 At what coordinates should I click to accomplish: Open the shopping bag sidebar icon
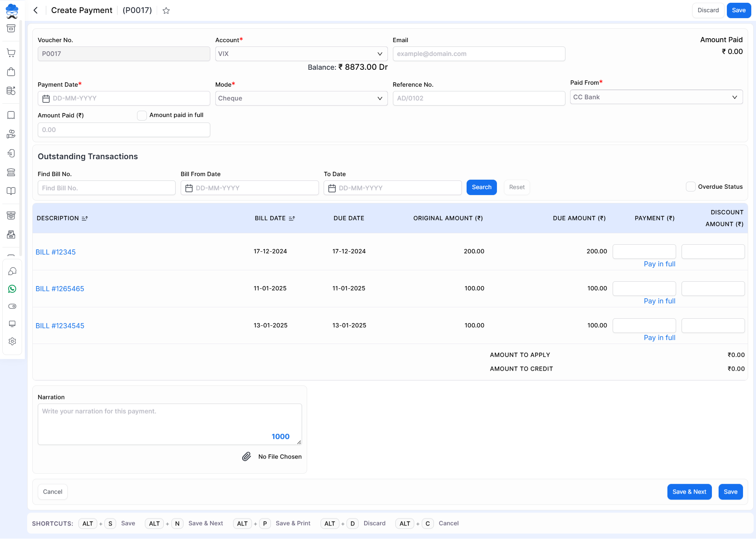(11, 72)
